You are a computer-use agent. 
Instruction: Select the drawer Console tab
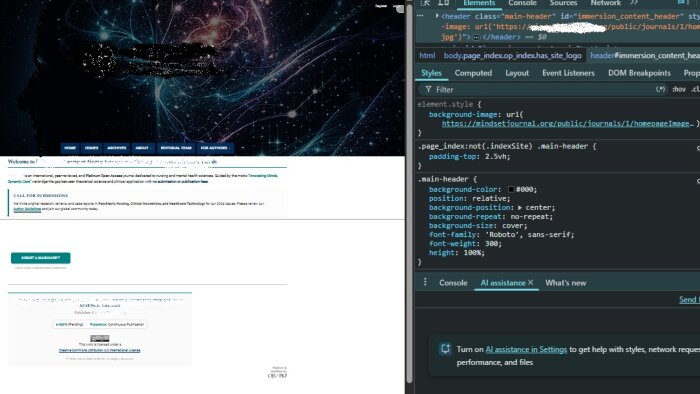(x=453, y=283)
